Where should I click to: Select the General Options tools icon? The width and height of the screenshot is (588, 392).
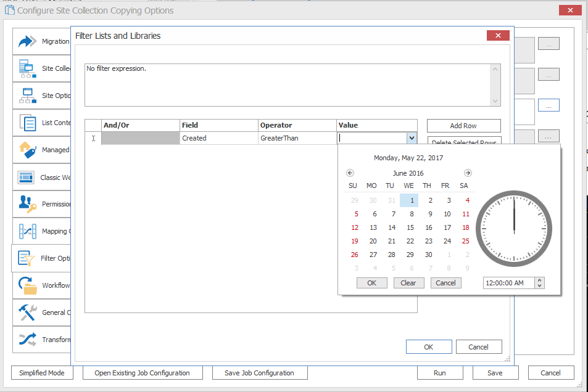[x=28, y=312]
